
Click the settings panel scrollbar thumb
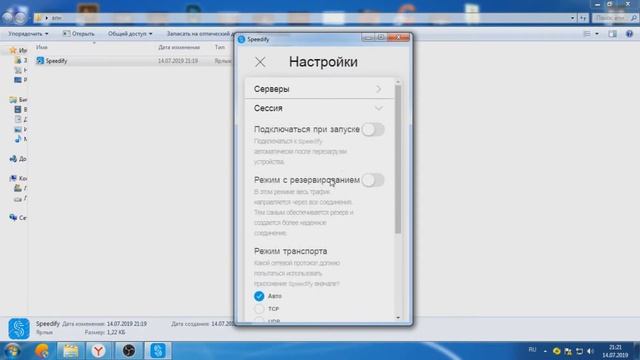point(398,159)
